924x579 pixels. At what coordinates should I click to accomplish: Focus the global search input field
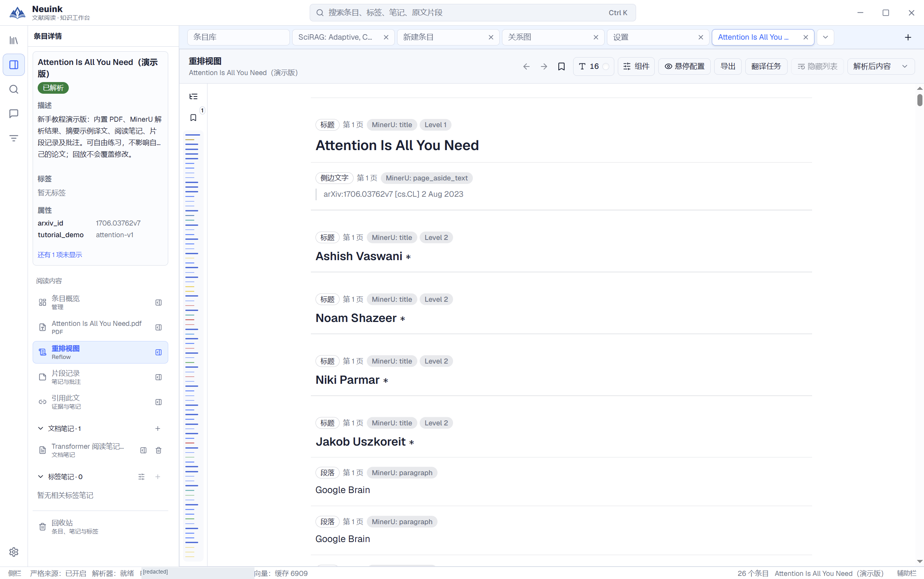472,13
